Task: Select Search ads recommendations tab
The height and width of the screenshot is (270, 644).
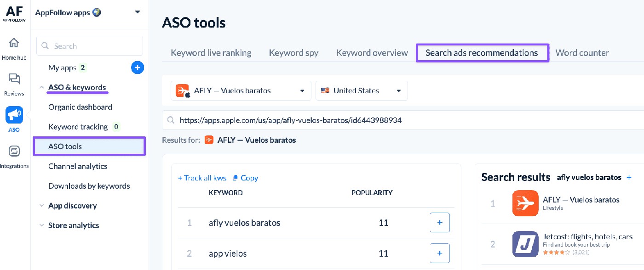Action: click(482, 53)
